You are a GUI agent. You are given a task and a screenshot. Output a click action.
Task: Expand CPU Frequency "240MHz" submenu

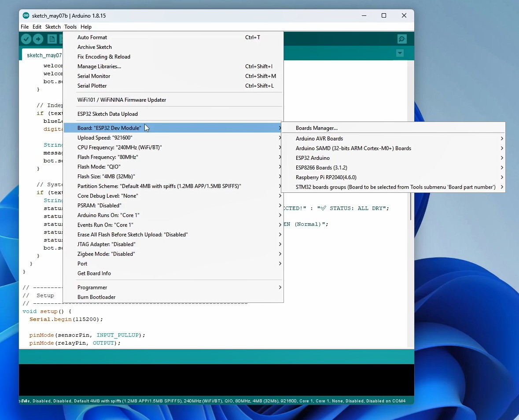click(x=173, y=147)
